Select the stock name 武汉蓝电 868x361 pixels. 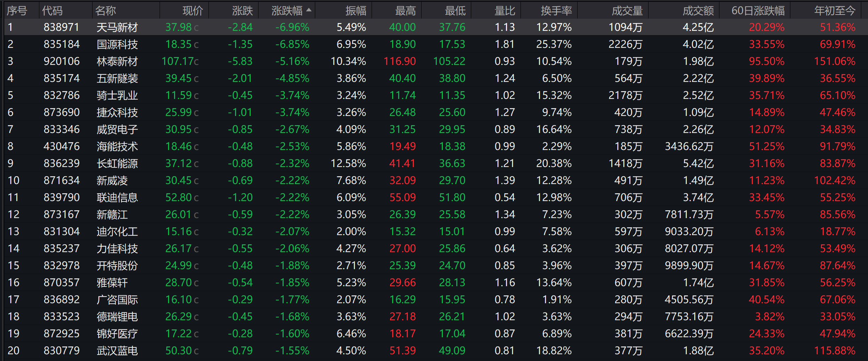pos(117,351)
